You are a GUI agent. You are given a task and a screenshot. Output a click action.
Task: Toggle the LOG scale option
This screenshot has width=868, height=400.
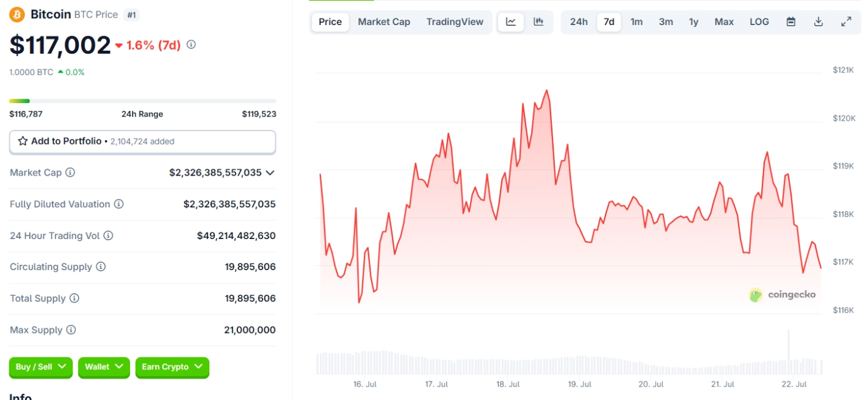pos(759,22)
